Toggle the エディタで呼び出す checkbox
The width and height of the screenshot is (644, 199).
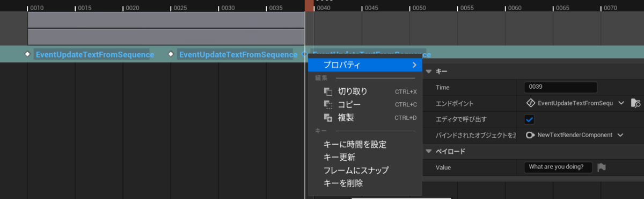point(529,119)
